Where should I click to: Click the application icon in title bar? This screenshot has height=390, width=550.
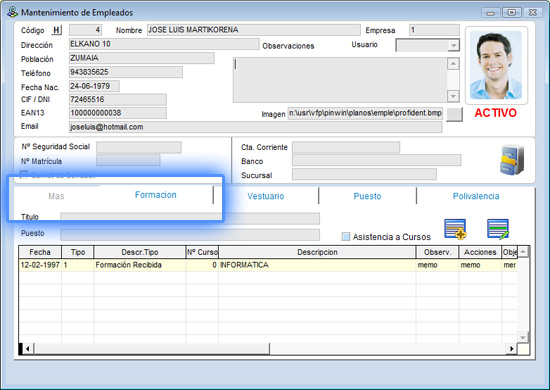pos(13,12)
